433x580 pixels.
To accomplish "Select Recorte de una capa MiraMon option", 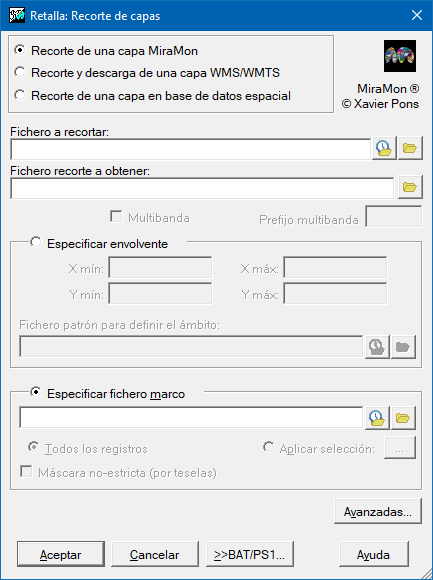I will [x=106, y=51].
